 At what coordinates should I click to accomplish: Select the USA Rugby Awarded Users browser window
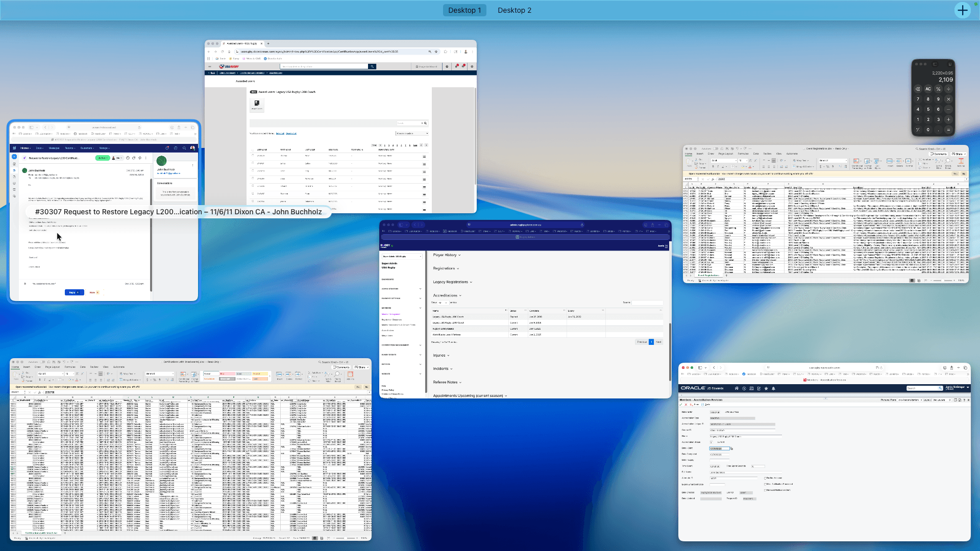click(x=340, y=127)
